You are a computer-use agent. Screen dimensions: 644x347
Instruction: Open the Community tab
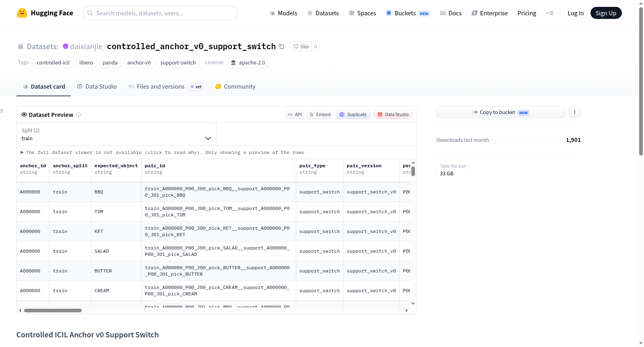(235, 87)
